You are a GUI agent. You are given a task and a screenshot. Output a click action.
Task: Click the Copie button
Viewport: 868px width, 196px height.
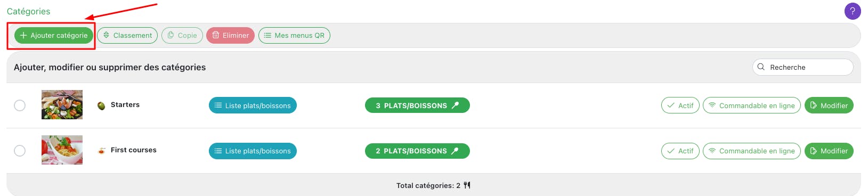182,35
